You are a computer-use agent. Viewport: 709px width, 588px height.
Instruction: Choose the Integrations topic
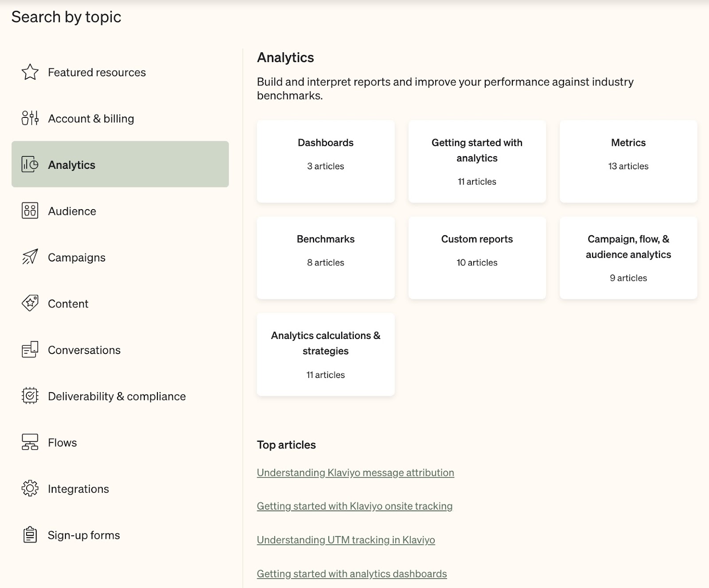point(78,489)
